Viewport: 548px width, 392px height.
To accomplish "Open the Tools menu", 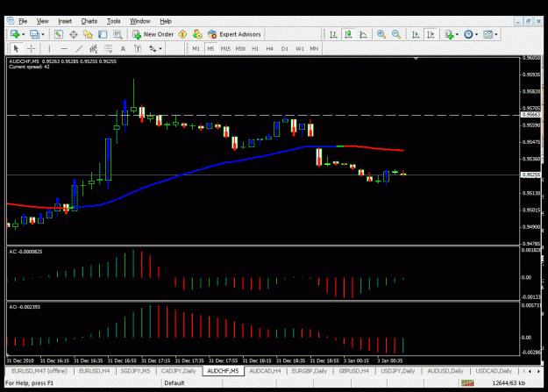I will click(114, 21).
